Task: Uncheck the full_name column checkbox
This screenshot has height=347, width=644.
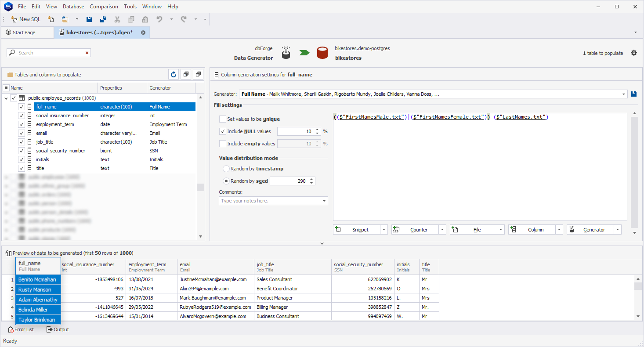Action: [22, 107]
